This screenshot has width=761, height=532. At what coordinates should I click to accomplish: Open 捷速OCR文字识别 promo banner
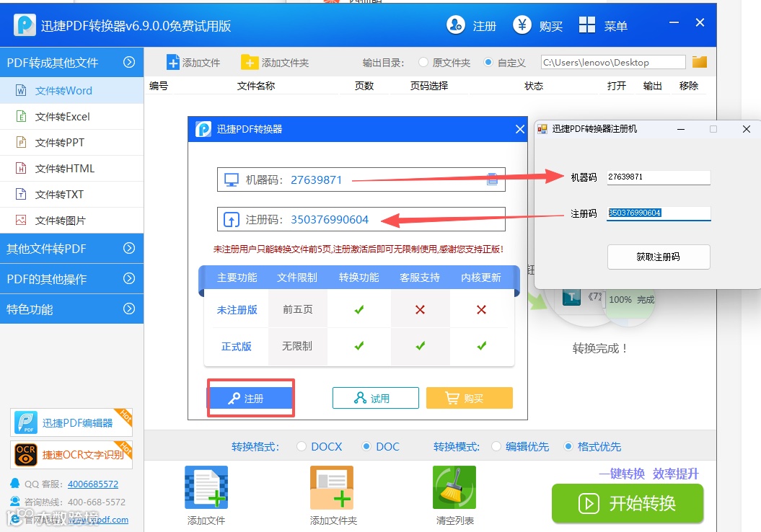[x=71, y=454]
